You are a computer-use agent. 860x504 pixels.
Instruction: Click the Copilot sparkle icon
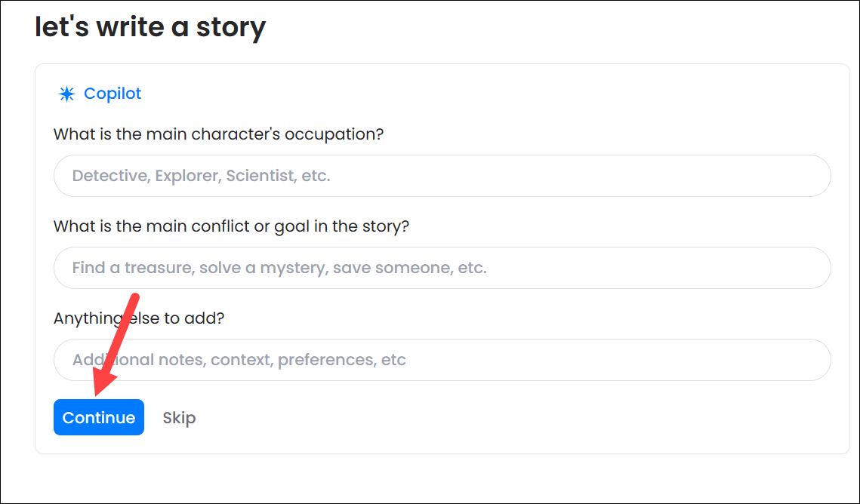coord(66,94)
